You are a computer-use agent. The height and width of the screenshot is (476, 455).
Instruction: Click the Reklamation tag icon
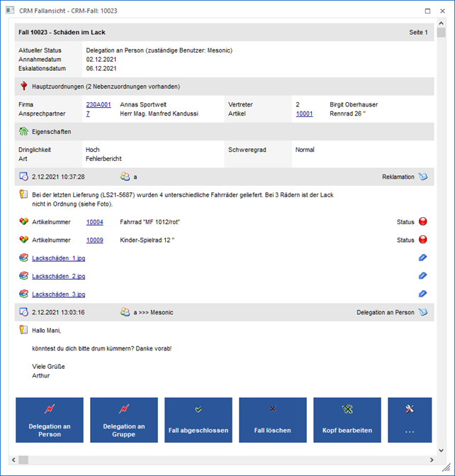(423, 177)
